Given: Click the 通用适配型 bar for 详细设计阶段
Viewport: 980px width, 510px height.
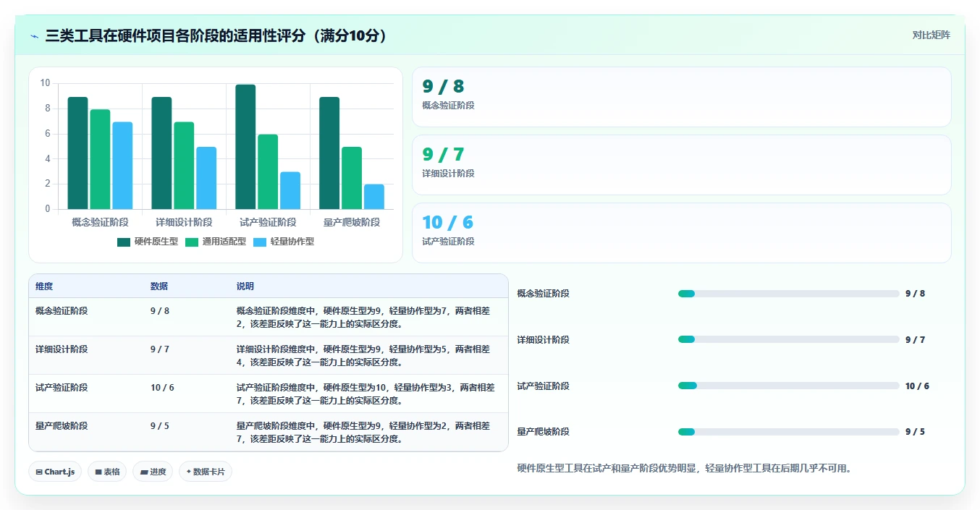Looking at the screenshot, I should click(184, 166).
